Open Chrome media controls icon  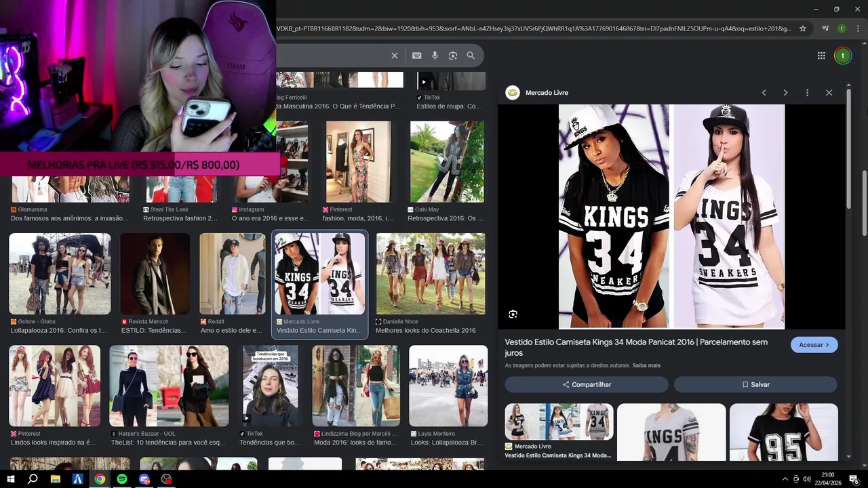825,28
